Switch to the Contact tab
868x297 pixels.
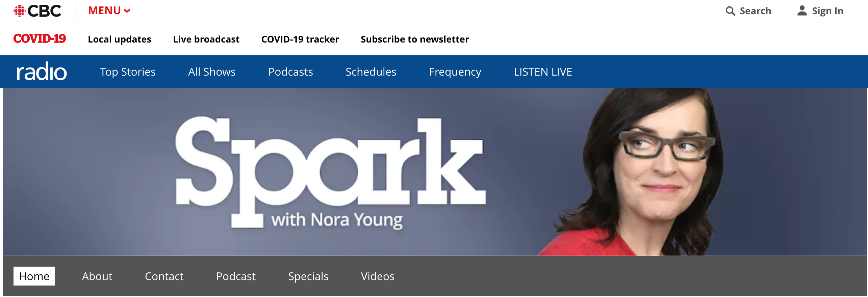[x=164, y=276]
